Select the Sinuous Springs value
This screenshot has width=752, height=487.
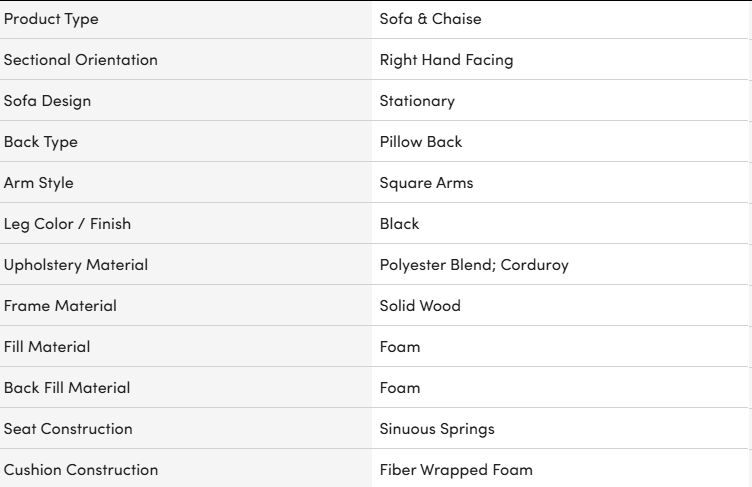[x=437, y=429]
